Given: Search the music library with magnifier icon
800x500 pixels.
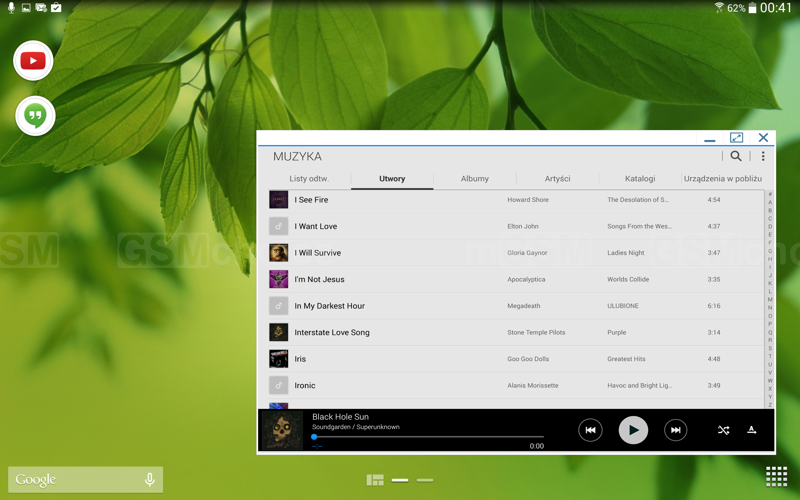Looking at the screenshot, I should (736, 156).
